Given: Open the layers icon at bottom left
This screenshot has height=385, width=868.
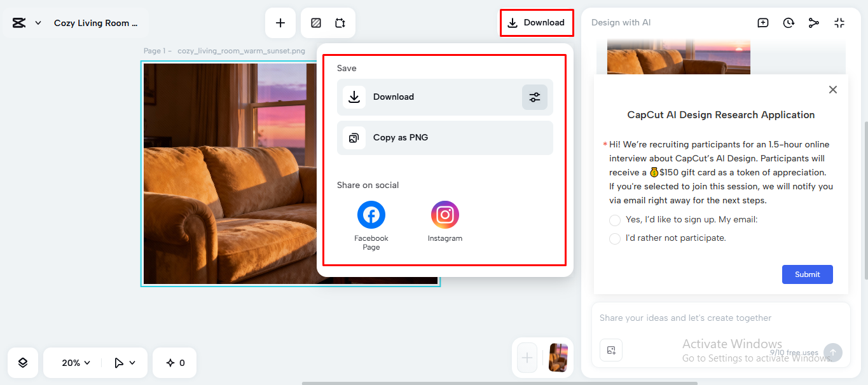Looking at the screenshot, I should point(23,363).
